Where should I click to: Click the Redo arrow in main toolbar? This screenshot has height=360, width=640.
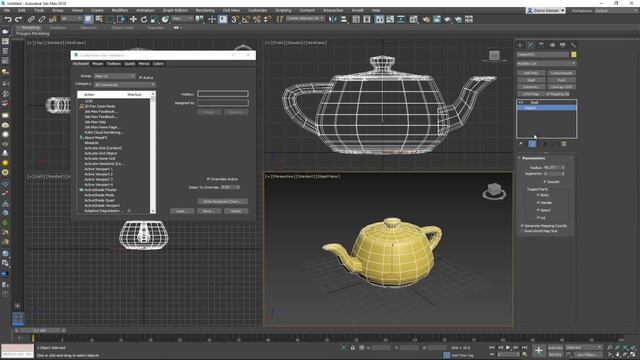pos(18,19)
